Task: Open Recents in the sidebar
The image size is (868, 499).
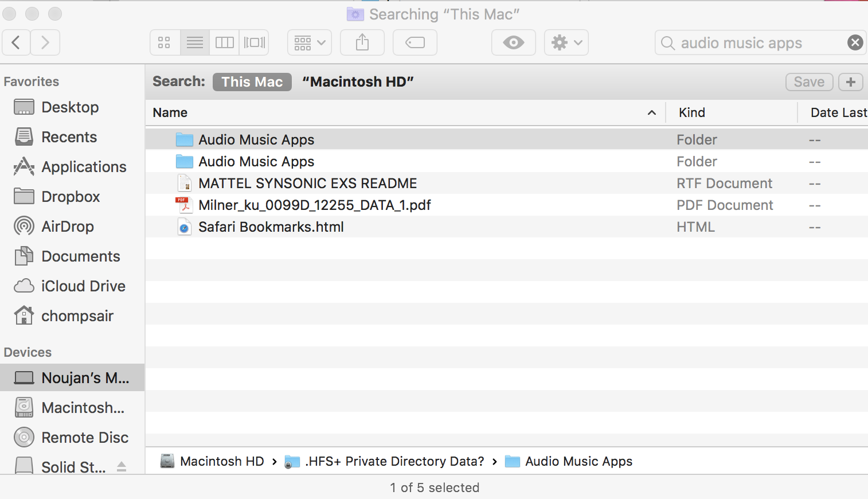Action: (x=72, y=137)
